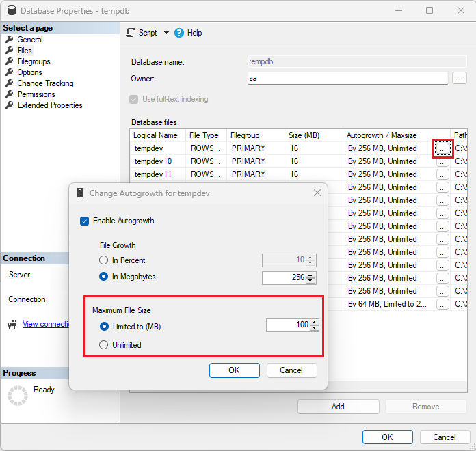Click the wrench icon beside Change Tracking

10,83
